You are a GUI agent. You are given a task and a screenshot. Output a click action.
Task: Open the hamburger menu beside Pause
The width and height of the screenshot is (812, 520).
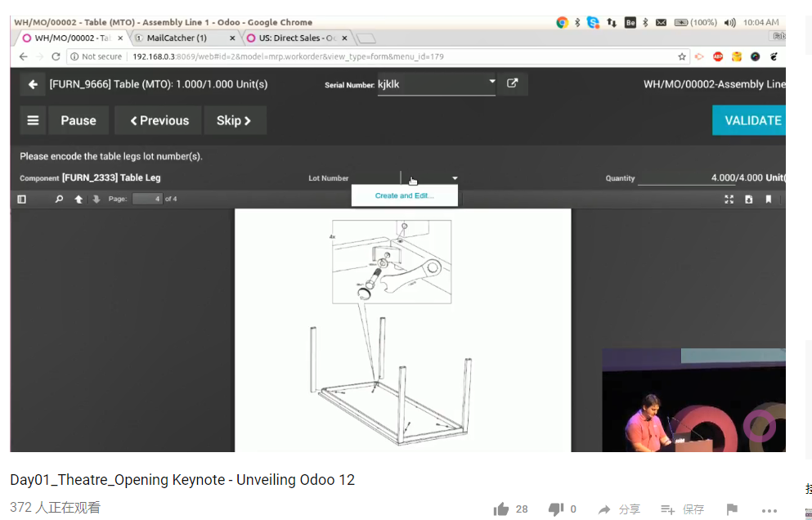point(34,121)
